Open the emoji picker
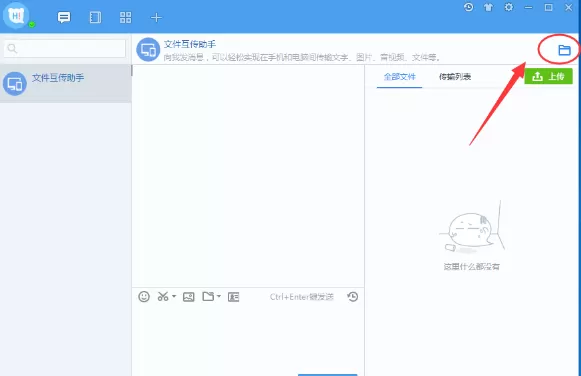The width and height of the screenshot is (581, 376). 144,296
